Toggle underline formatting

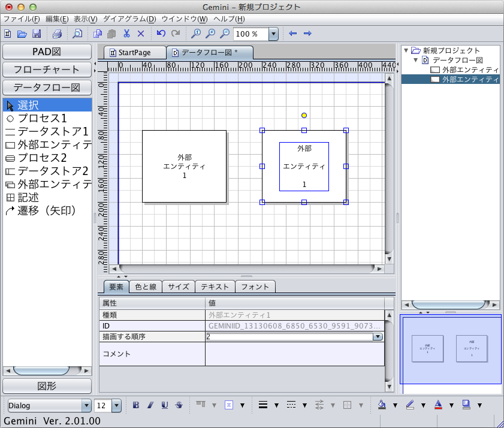point(165,405)
